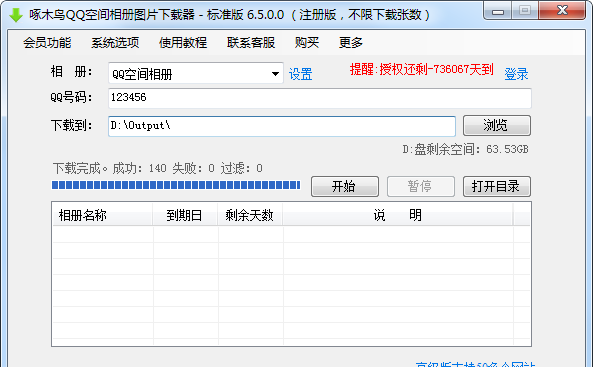Open the 会员功能 menu

(47, 43)
